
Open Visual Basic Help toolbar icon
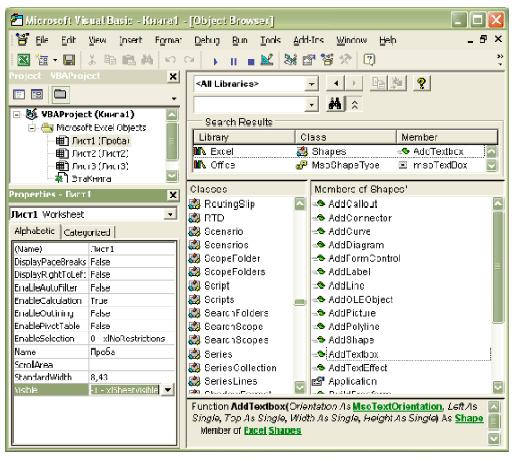[x=369, y=60]
